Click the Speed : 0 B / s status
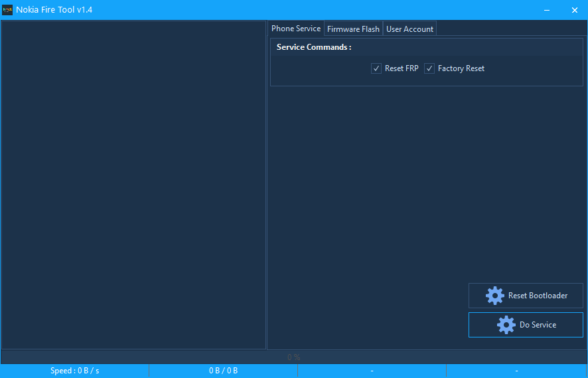The image size is (588, 378). 74,371
